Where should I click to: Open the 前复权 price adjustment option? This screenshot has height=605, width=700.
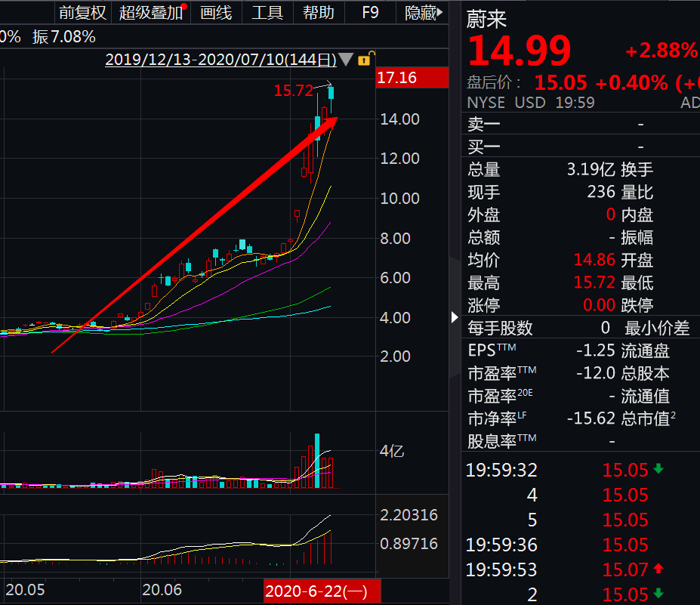(x=82, y=13)
